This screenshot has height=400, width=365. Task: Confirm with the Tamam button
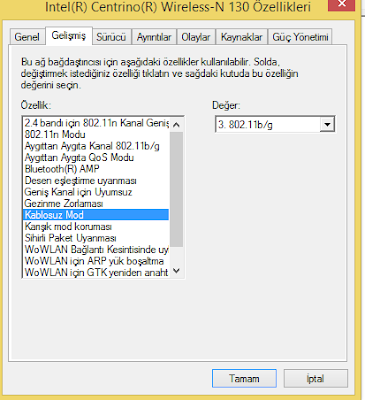click(x=244, y=378)
